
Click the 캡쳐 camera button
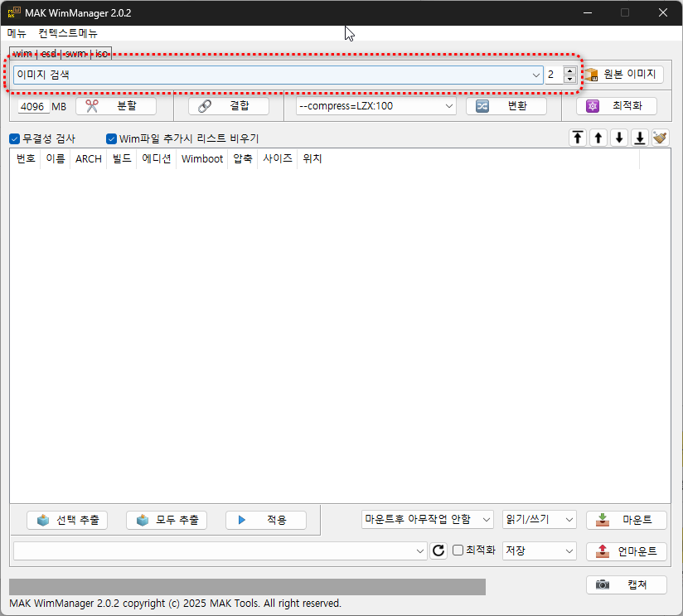(627, 584)
